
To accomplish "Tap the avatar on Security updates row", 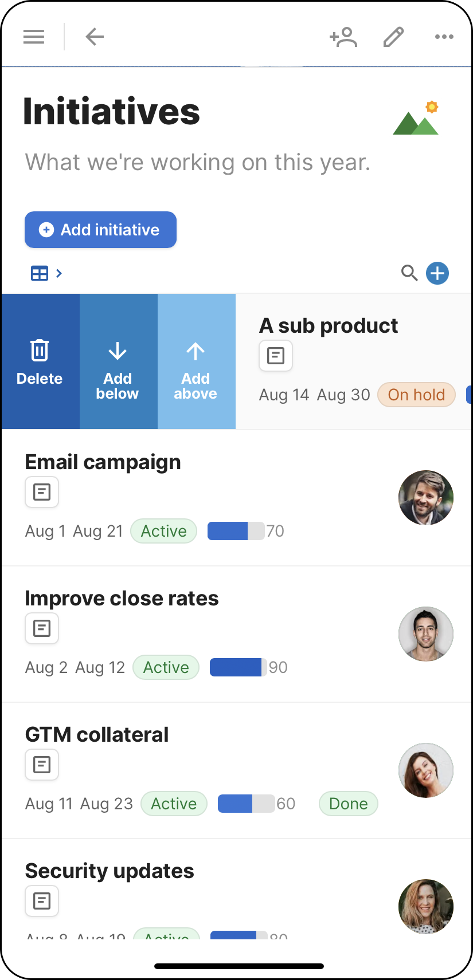I will [425, 906].
